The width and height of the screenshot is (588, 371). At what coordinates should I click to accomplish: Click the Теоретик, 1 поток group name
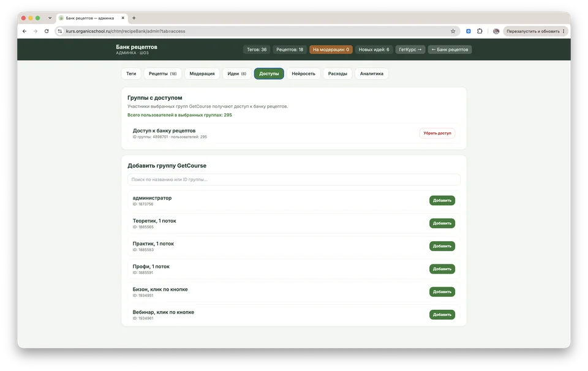pyautogui.click(x=154, y=221)
